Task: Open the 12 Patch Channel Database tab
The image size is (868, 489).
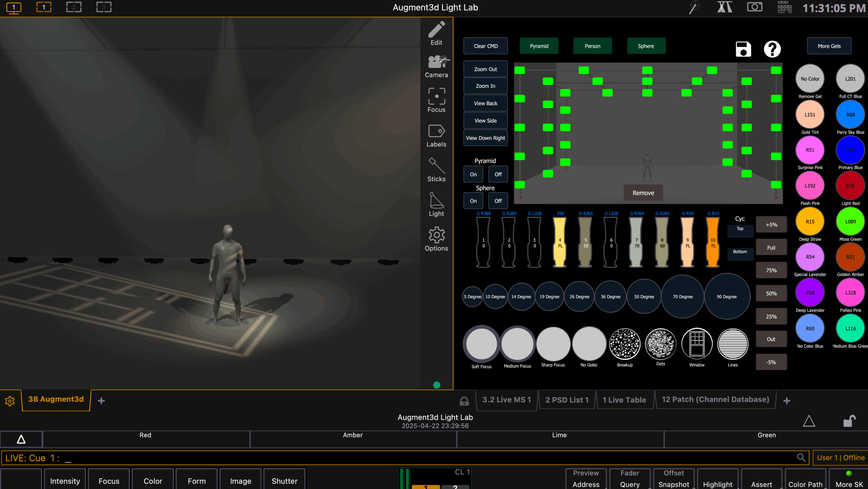Action: [x=715, y=399]
